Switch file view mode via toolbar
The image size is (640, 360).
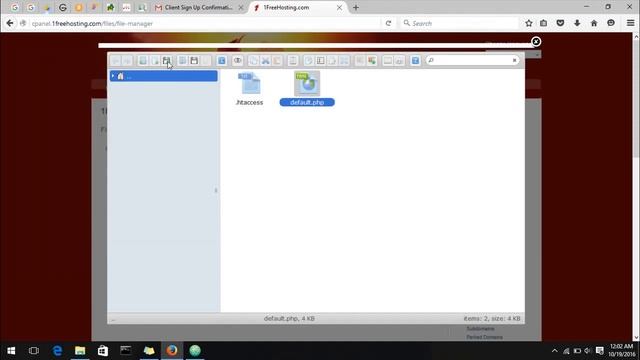point(387,61)
